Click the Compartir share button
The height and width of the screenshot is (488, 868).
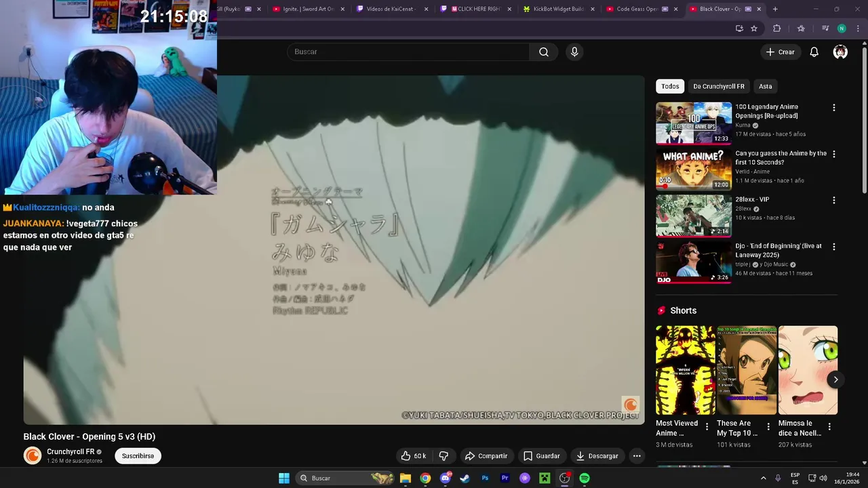tap(486, 456)
